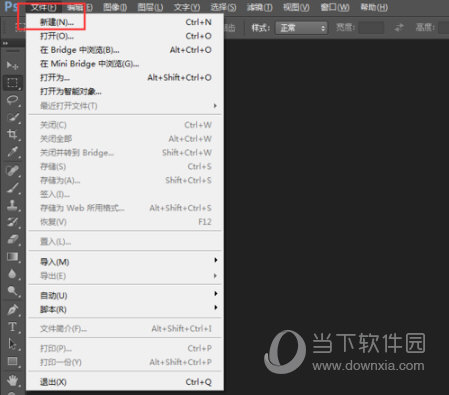
Task: Choose 在 Mini Bridge 中浏览(G)... entry
Action: tap(125, 64)
